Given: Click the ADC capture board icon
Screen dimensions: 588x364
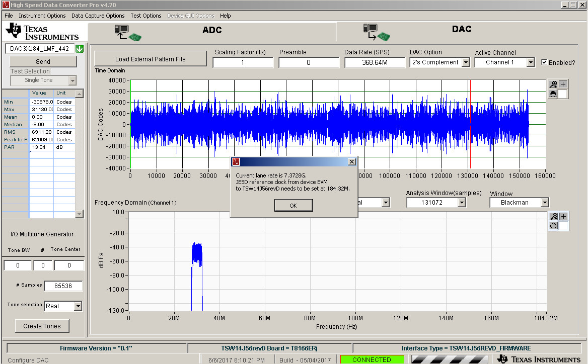Looking at the screenshot, I should [x=128, y=33].
